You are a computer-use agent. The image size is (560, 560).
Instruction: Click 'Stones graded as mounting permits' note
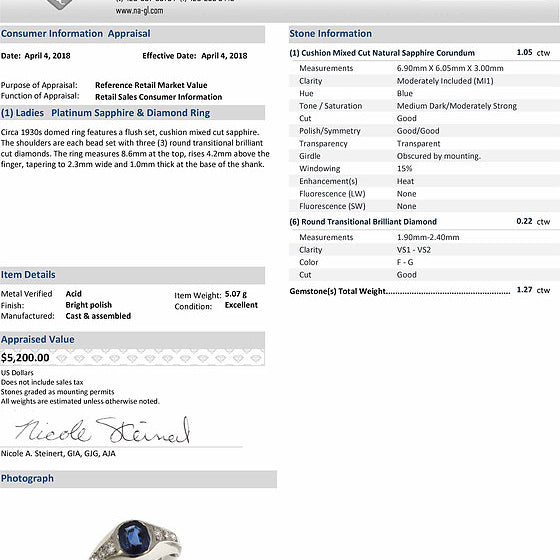[57, 392]
